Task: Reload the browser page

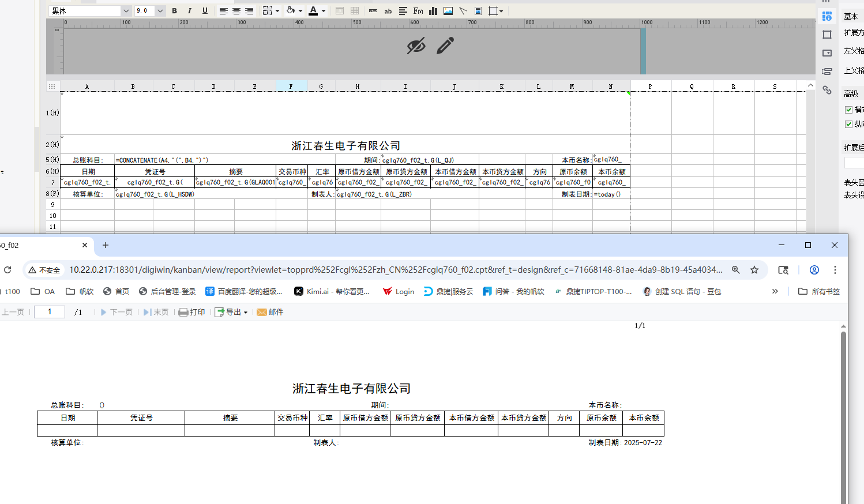Action: [x=7, y=270]
